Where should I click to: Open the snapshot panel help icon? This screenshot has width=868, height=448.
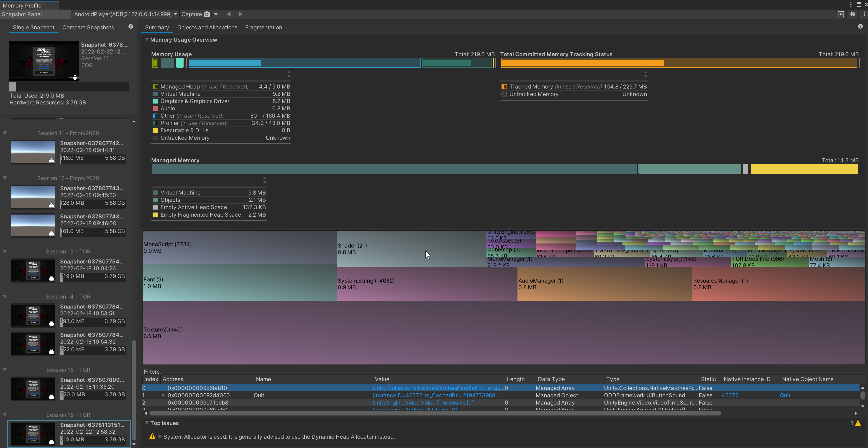[131, 27]
